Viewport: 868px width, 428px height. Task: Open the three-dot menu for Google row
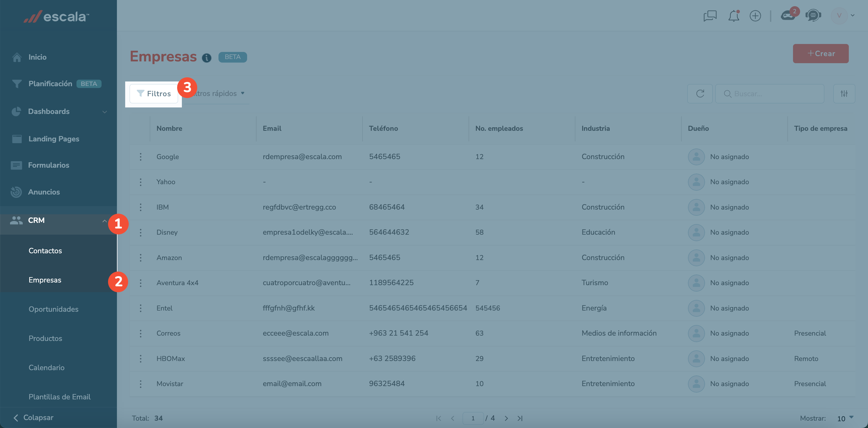coord(141,157)
